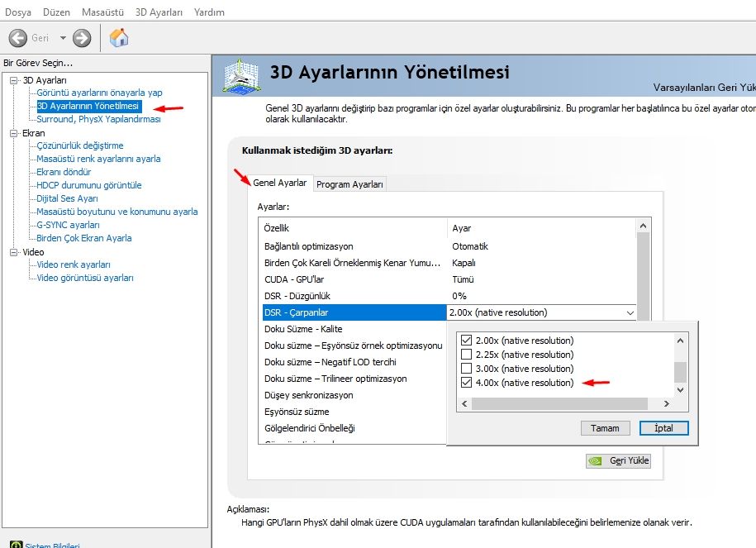Viewport: 756px width, 548px height.
Task: Open the DSR - Çarpanlar value dropdown
Action: 630,312
